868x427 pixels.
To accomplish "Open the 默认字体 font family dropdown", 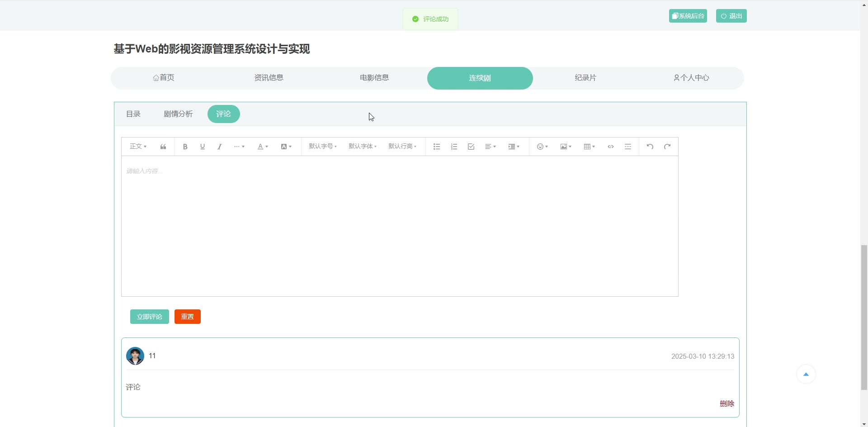I will pos(362,147).
